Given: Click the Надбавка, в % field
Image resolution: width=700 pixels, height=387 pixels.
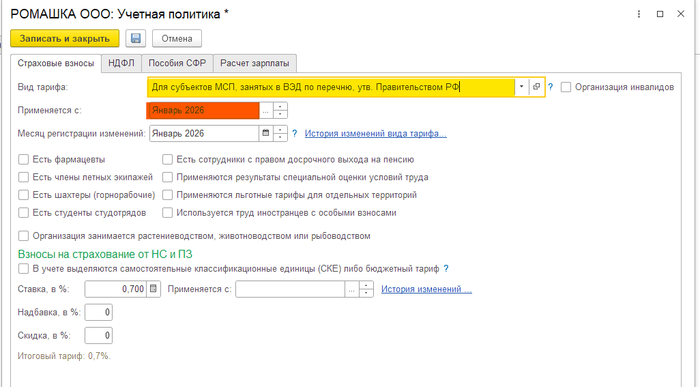Looking at the screenshot, I should [x=99, y=312].
